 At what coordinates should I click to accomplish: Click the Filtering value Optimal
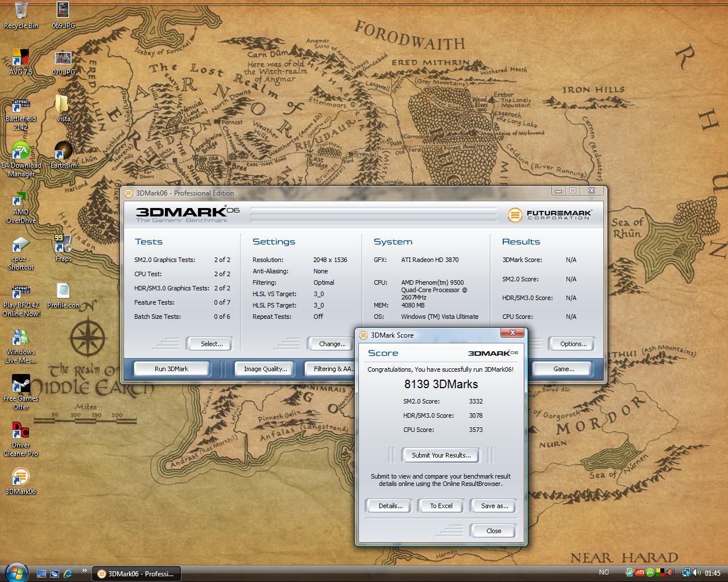324,282
